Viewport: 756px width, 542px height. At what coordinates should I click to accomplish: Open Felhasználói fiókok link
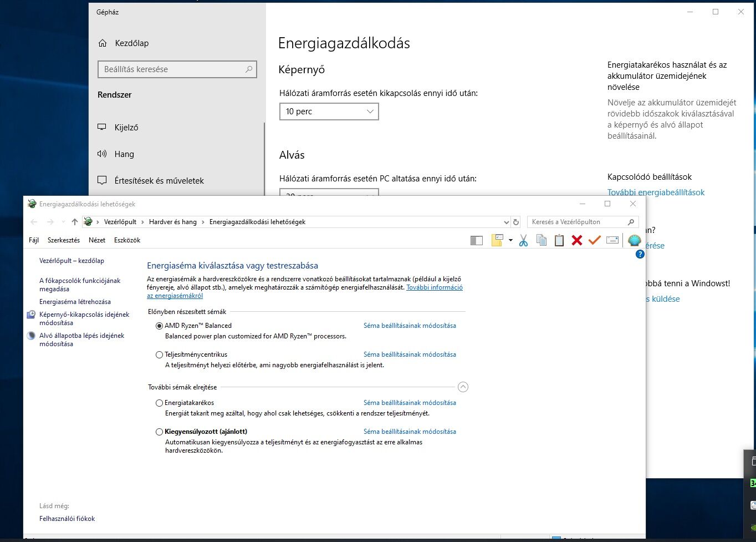tap(67, 519)
